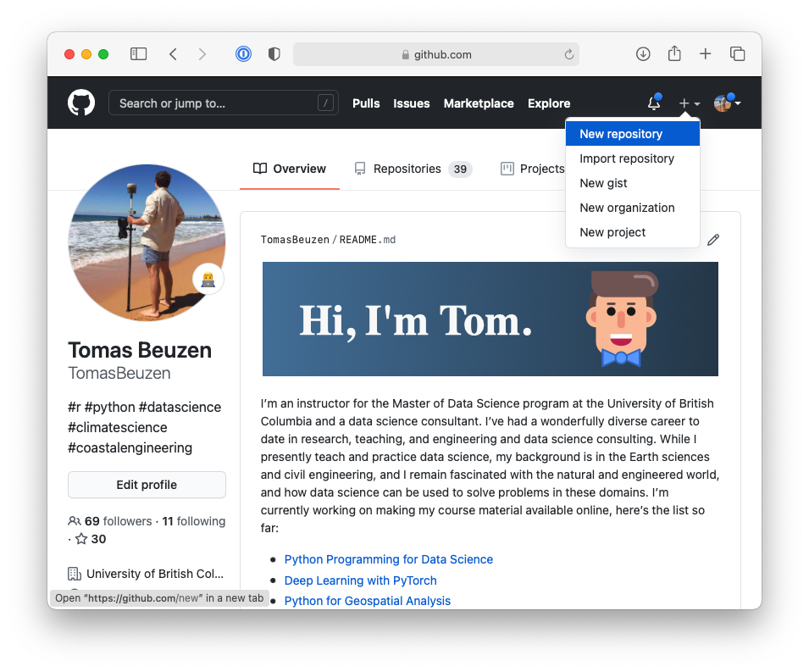Click the 11 following link
This screenshot has width=809, height=672.
(193, 521)
